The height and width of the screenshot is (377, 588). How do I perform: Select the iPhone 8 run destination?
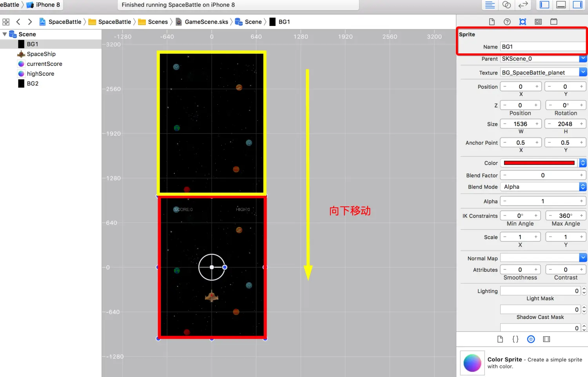point(43,5)
